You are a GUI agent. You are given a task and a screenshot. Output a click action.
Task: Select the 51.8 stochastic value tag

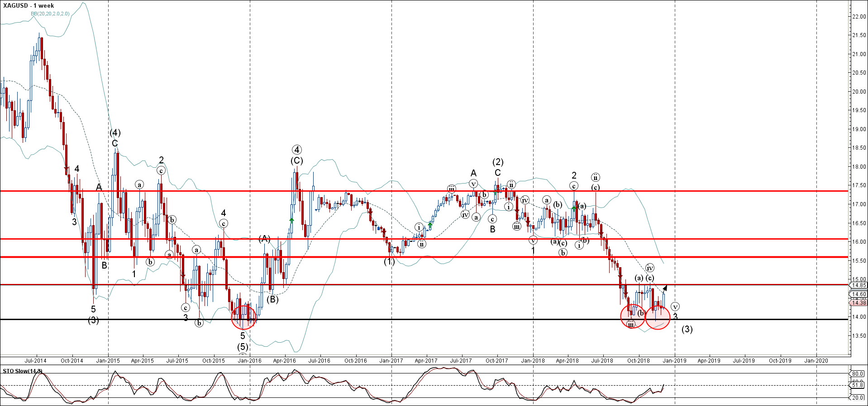(x=858, y=385)
